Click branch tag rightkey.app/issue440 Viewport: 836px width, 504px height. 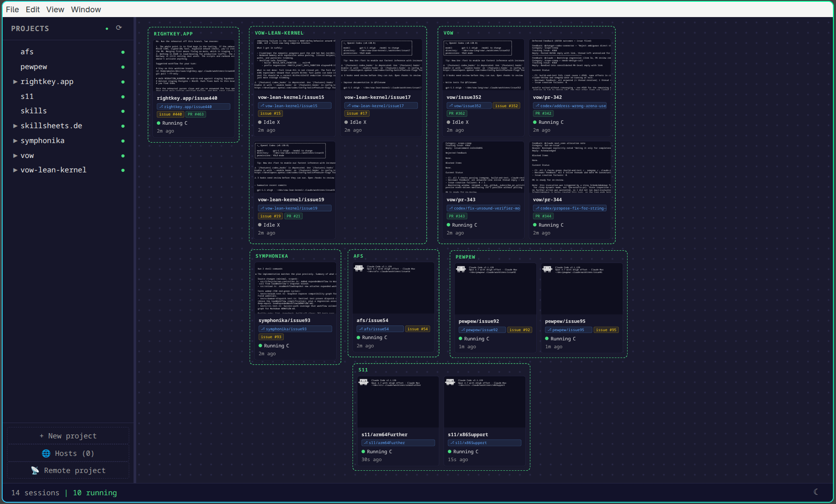tap(193, 107)
